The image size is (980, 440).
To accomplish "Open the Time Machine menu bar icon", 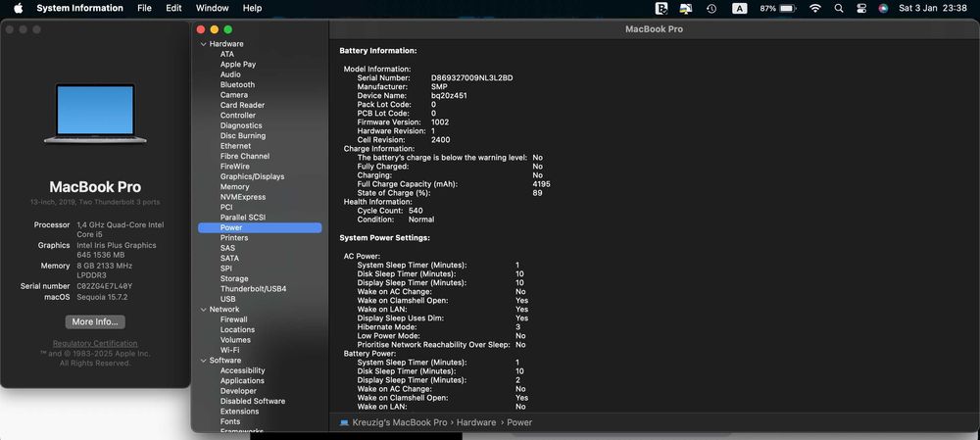I will 711,8.
